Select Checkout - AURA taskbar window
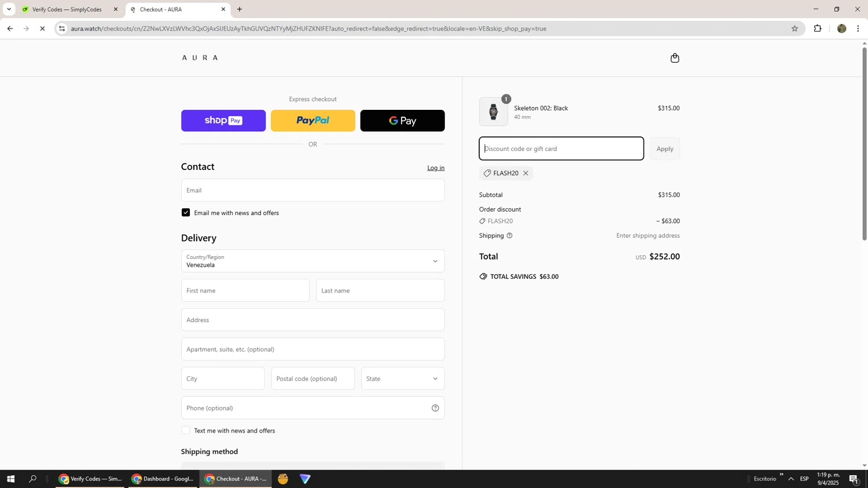The image size is (868, 488). click(x=236, y=479)
